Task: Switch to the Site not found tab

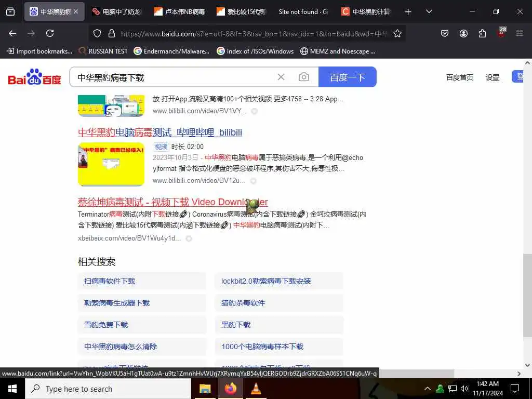Action: 304,11
